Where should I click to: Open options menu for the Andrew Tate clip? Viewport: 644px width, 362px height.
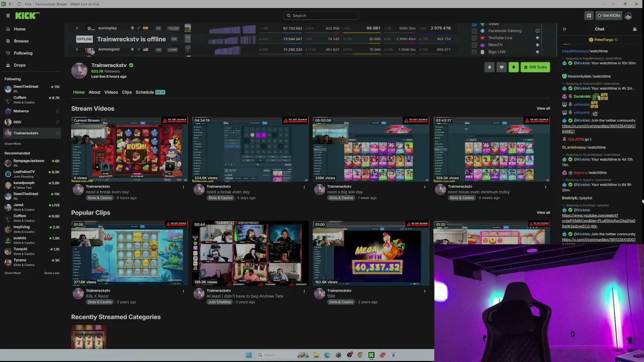click(304, 291)
